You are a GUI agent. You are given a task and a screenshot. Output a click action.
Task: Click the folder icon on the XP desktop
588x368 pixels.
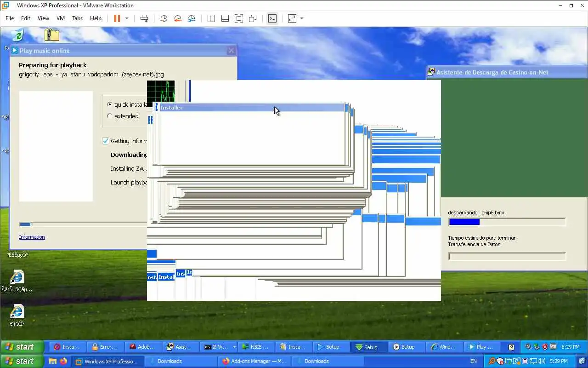tap(52, 35)
